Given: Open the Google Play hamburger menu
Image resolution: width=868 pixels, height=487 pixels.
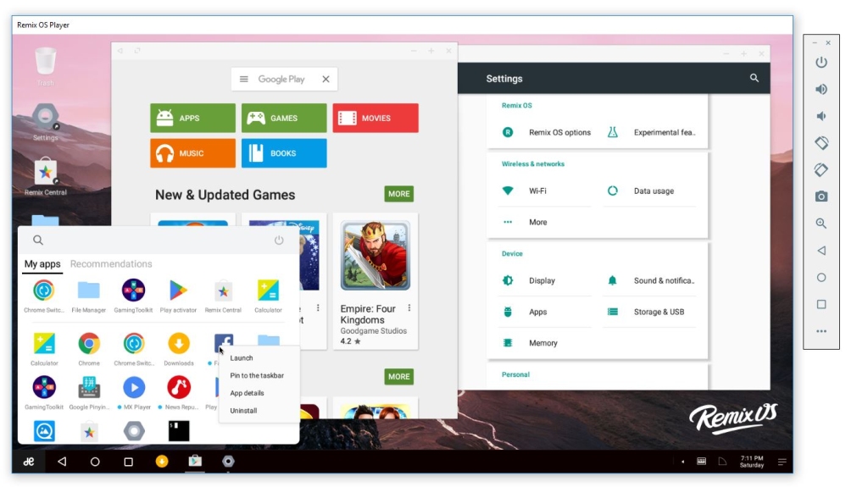Looking at the screenshot, I should (x=243, y=79).
